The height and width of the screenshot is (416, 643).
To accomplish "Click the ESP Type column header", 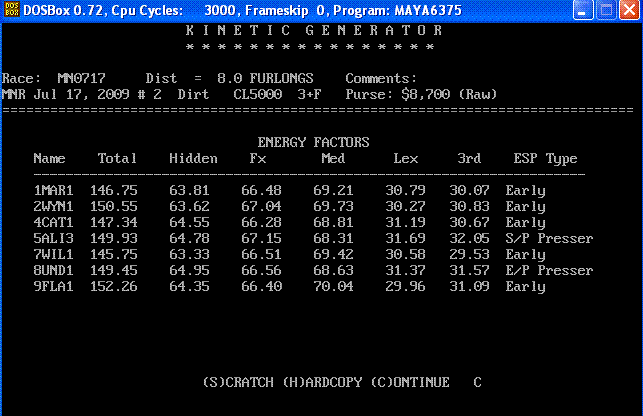I will click(x=545, y=159).
